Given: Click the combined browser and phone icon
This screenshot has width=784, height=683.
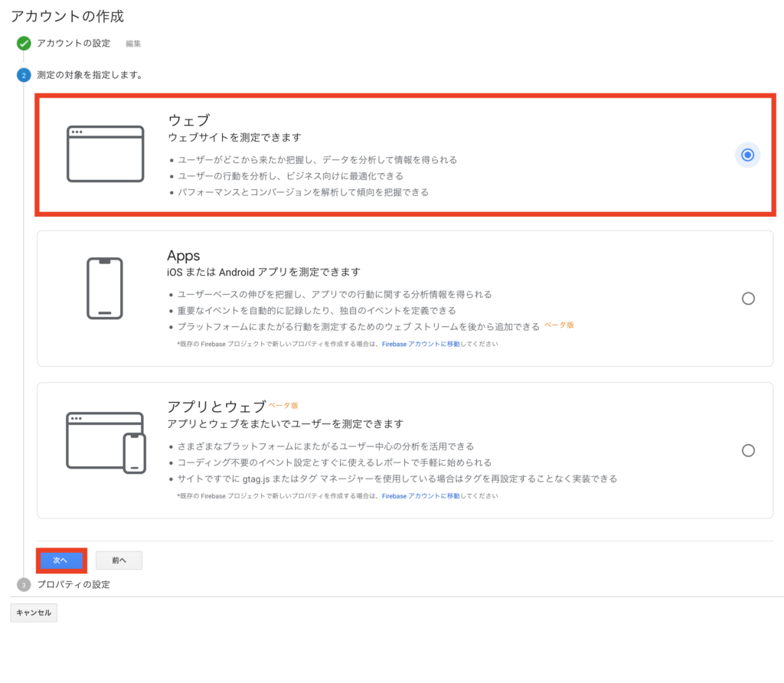Looking at the screenshot, I should [x=106, y=443].
